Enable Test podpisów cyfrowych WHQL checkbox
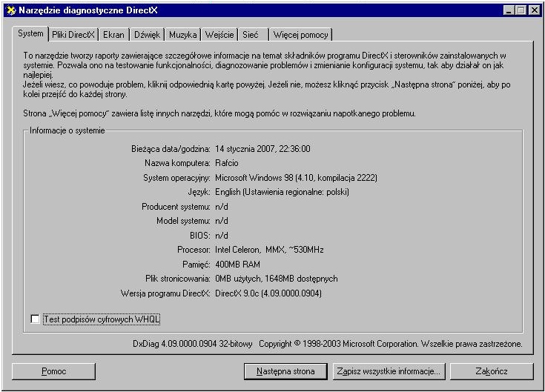The width and height of the screenshot is (545, 392). (x=35, y=319)
